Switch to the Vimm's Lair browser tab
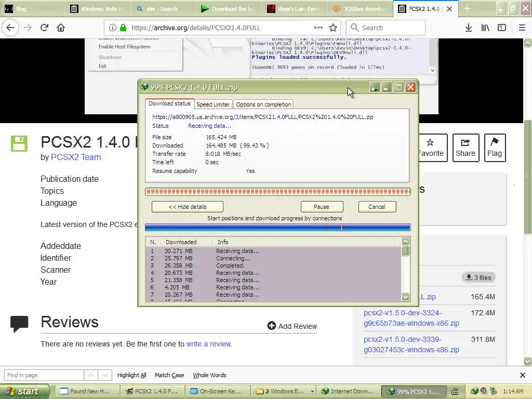 (295, 8)
